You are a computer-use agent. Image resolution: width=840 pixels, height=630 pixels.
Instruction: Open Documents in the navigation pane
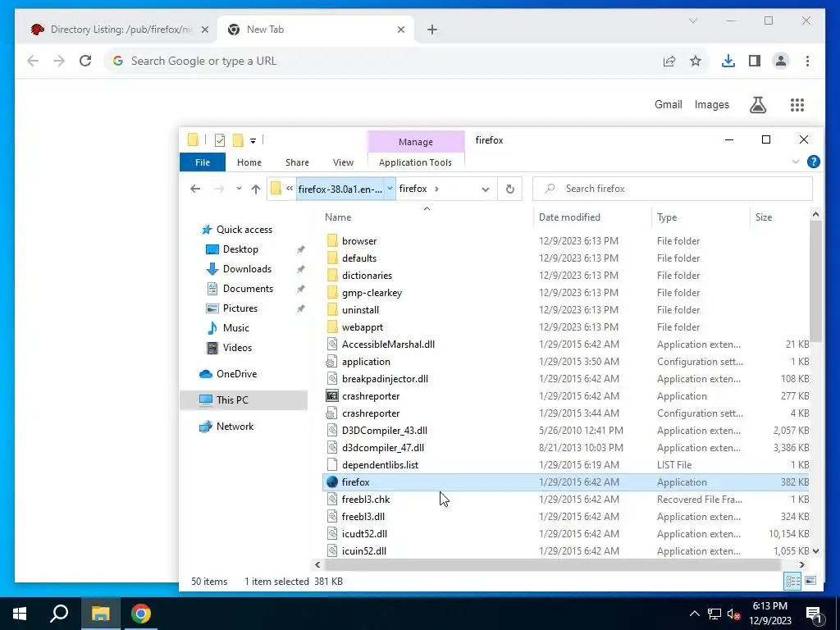[248, 289]
